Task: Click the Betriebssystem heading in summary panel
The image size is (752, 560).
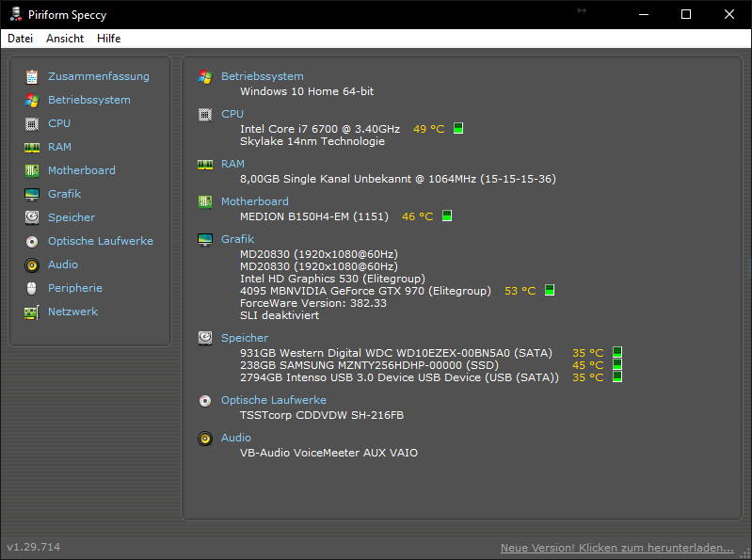Action: [263, 76]
